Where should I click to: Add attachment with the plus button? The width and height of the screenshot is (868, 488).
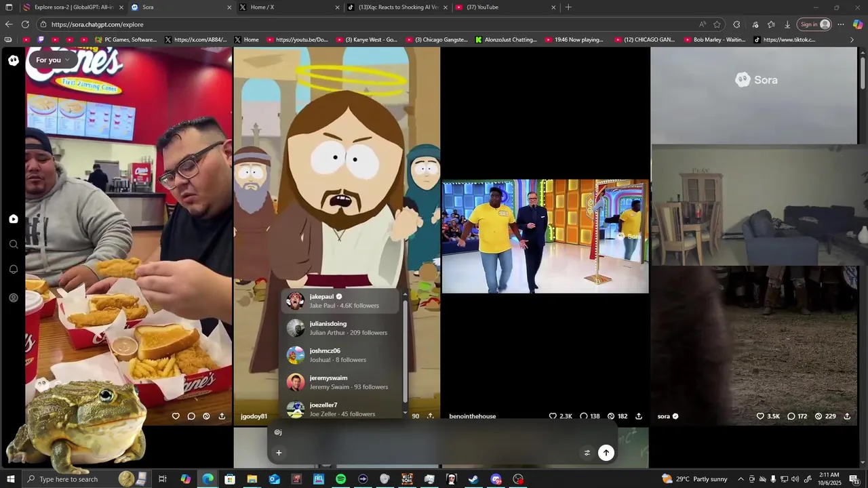tap(278, 453)
